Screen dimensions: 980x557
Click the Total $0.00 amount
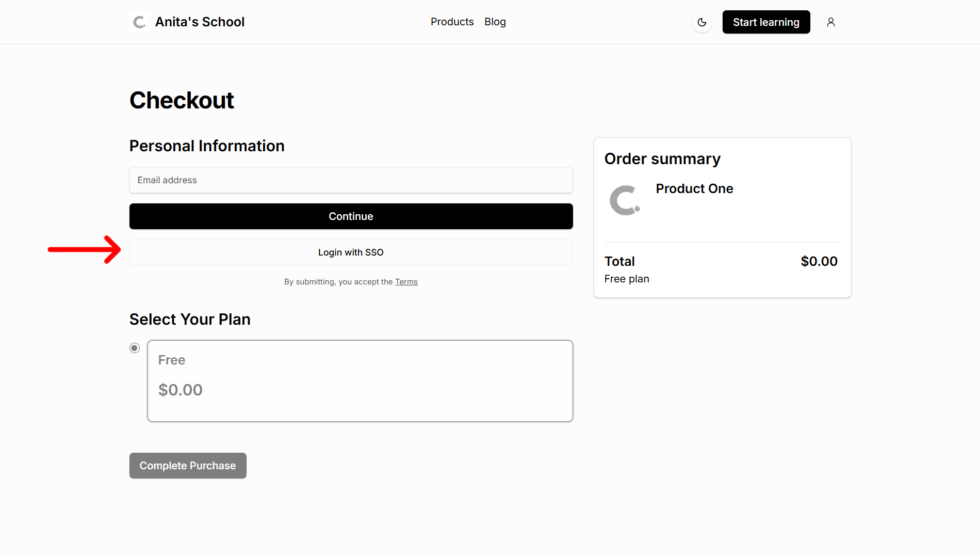pyautogui.click(x=819, y=261)
